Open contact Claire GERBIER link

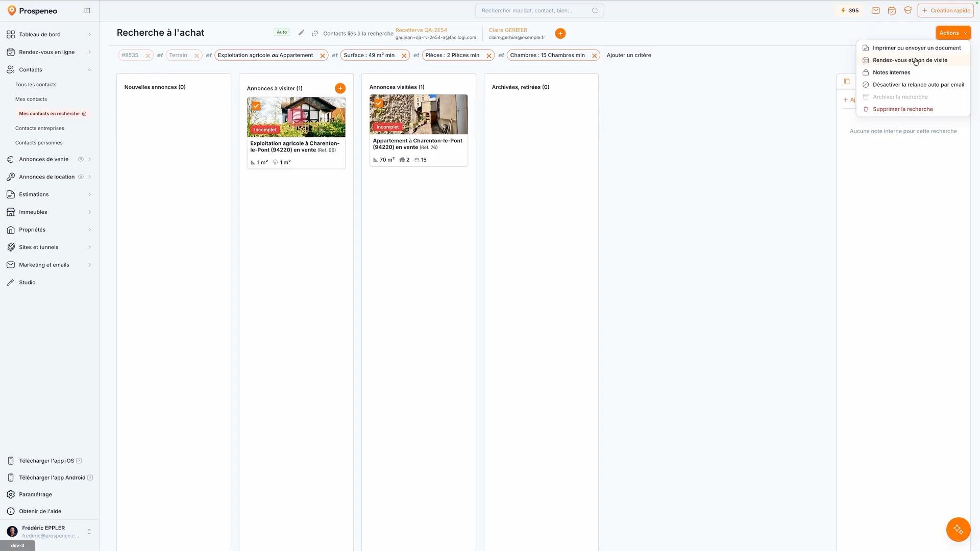(508, 30)
